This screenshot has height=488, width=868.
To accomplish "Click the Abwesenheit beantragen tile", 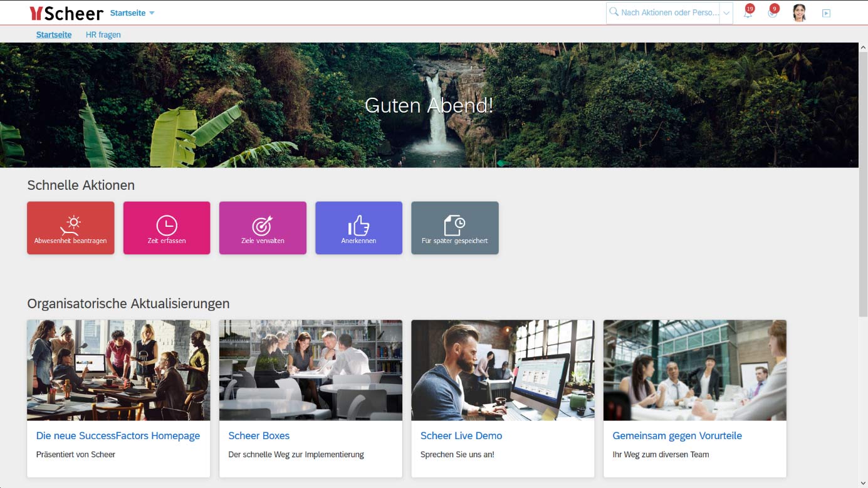I will tap(71, 228).
